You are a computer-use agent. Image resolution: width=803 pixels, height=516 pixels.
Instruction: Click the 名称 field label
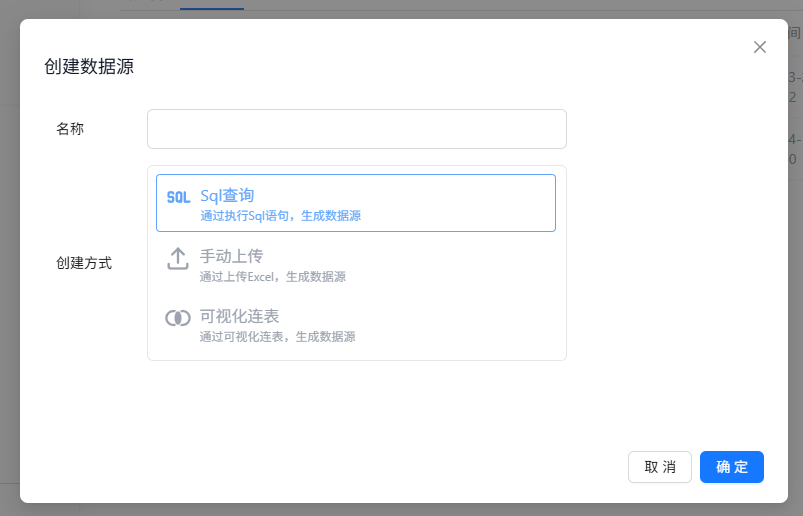click(70, 129)
